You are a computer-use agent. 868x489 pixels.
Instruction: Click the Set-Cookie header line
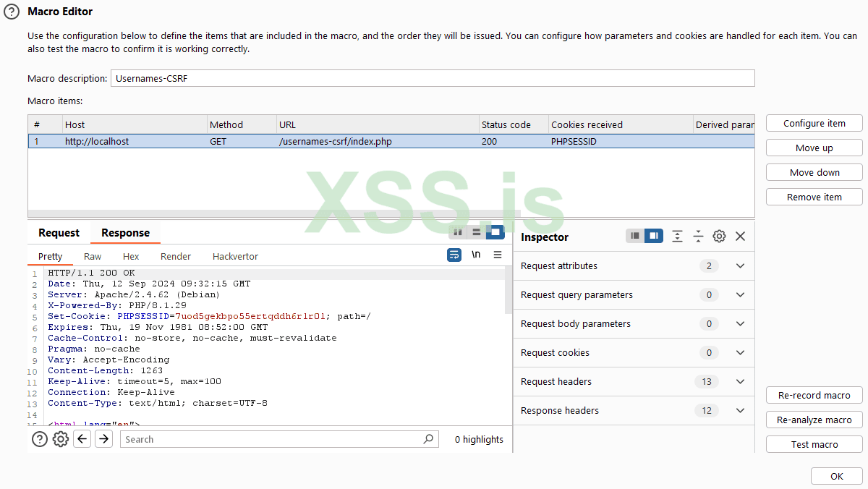[209, 316]
